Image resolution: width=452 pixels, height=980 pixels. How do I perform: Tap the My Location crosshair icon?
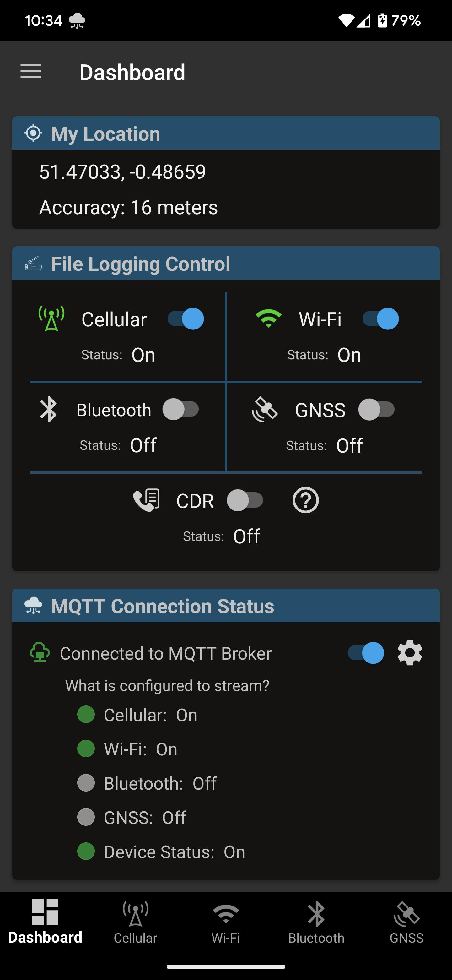coord(33,133)
